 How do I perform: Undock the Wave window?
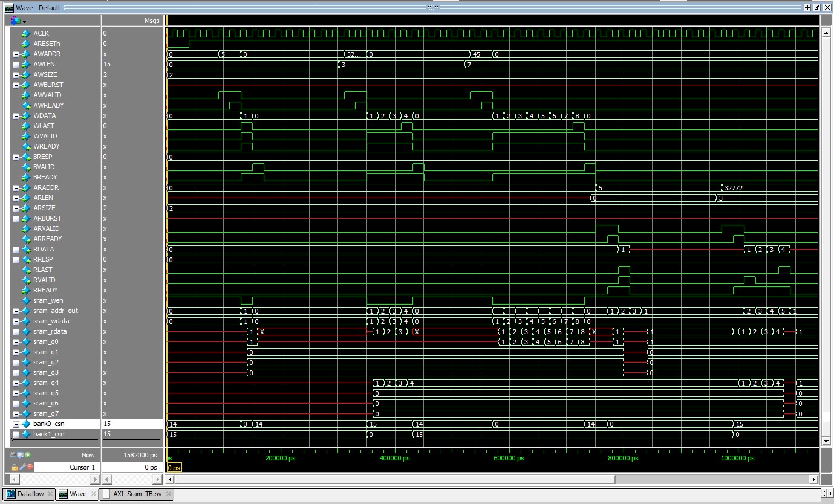pos(817,7)
